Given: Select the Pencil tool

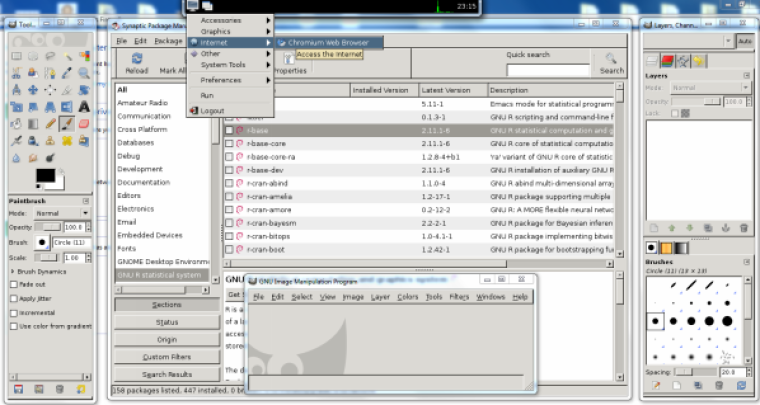Looking at the screenshot, I should click(50, 124).
